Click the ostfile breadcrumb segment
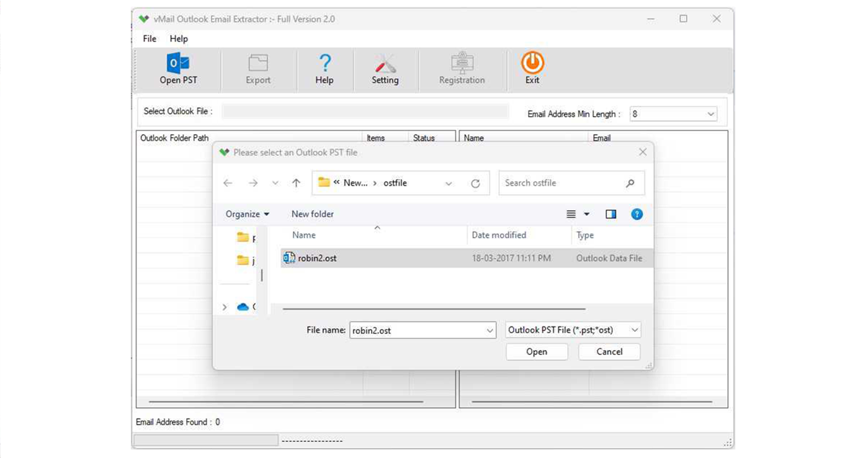This screenshot has height=458, width=868. [x=395, y=183]
